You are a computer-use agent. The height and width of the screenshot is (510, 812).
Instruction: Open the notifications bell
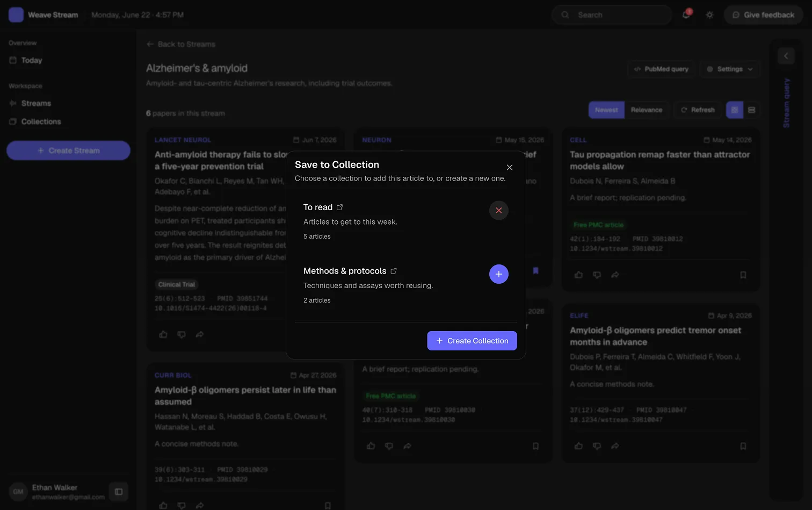tap(686, 15)
